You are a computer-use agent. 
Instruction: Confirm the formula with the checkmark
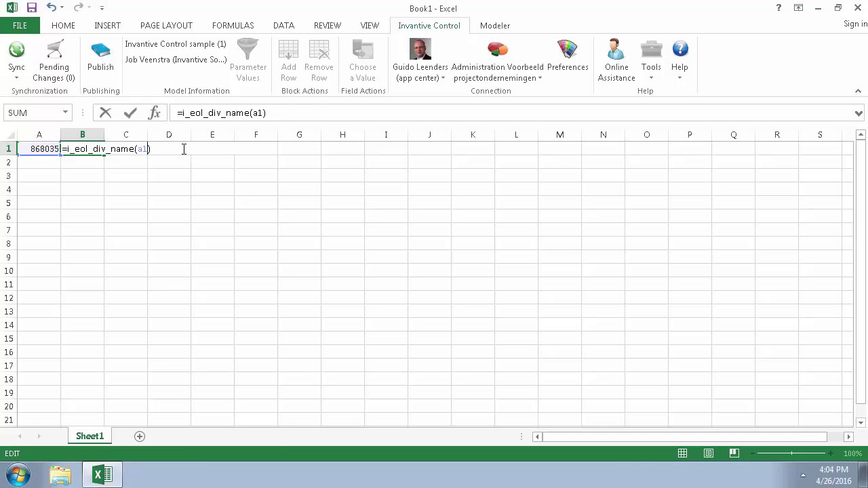coord(130,113)
